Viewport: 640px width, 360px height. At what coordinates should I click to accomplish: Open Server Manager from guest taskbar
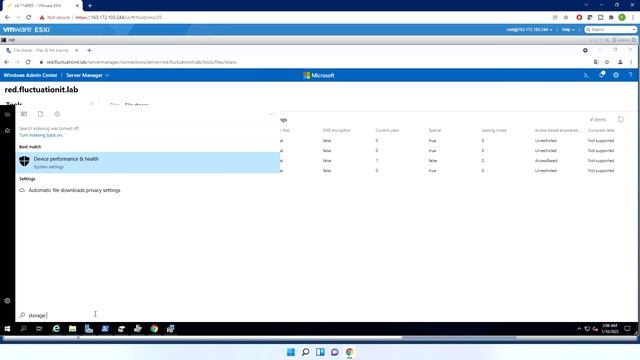(x=89, y=329)
